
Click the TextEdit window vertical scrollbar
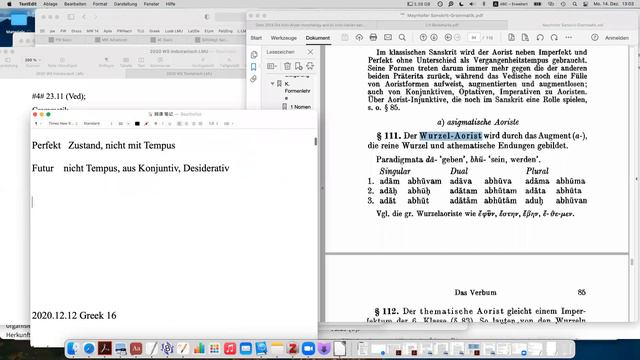(x=316, y=142)
